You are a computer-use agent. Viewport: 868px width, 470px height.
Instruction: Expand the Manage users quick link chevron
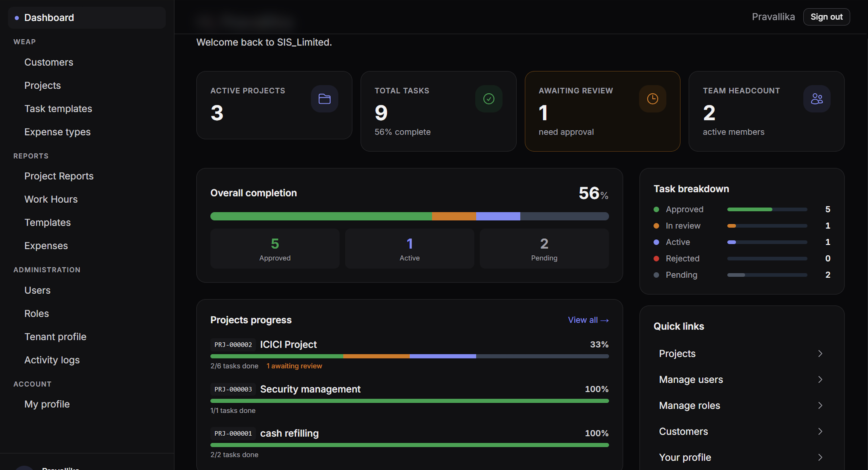click(820, 380)
